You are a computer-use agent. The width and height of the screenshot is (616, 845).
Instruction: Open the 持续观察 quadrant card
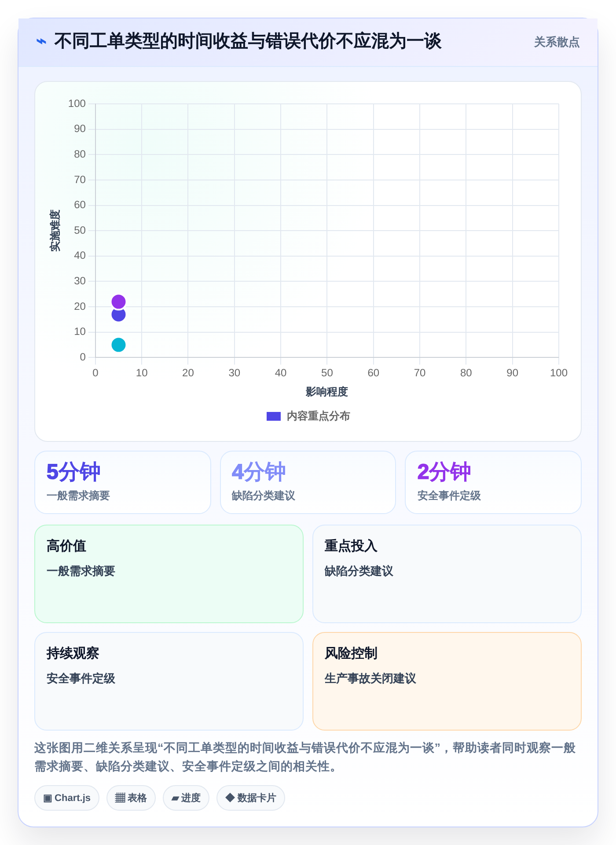coord(169,681)
